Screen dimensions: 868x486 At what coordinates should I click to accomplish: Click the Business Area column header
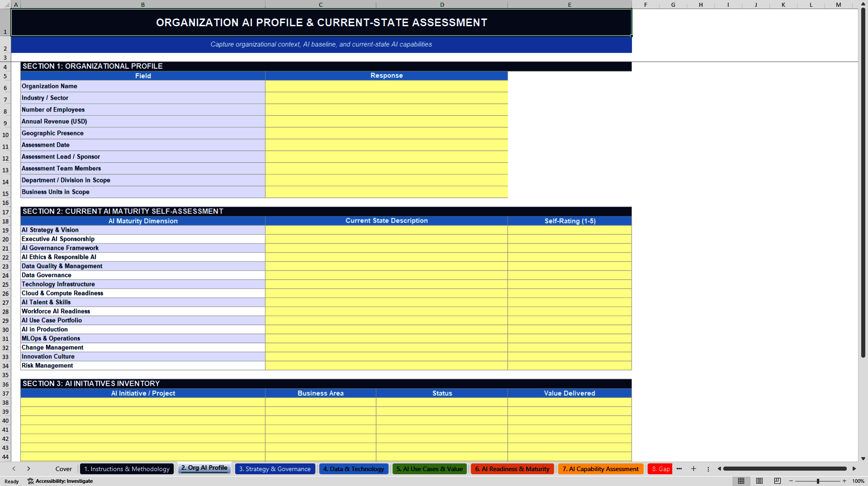[x=321, y=393]
